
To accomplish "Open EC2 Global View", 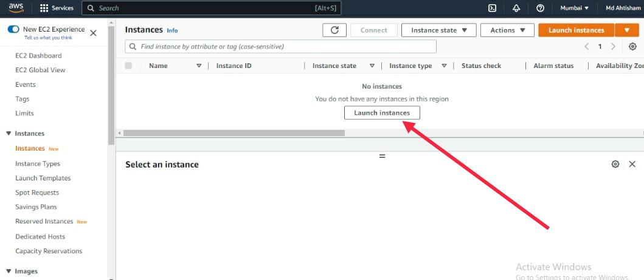I will (x=40, y=70).
